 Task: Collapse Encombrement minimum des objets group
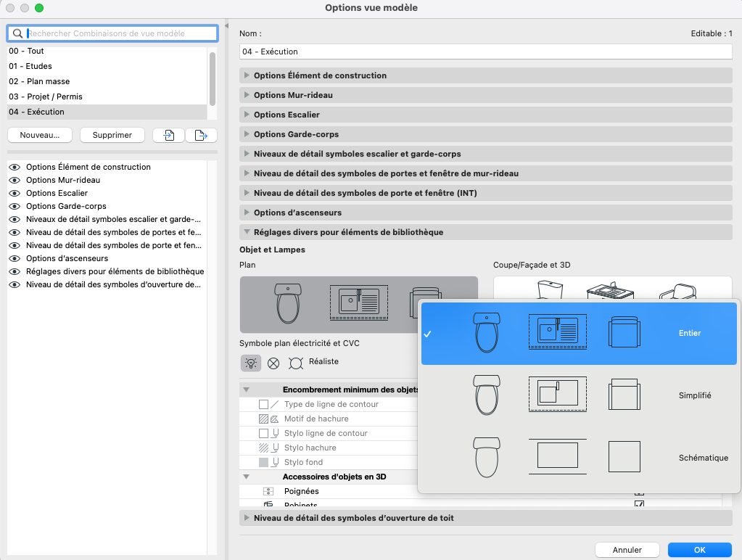pos(246,390)
